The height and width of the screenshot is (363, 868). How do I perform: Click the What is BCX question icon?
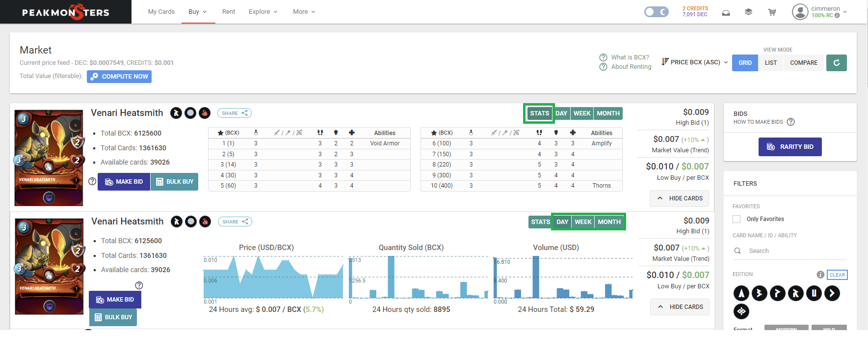click(x=603, y=57)
